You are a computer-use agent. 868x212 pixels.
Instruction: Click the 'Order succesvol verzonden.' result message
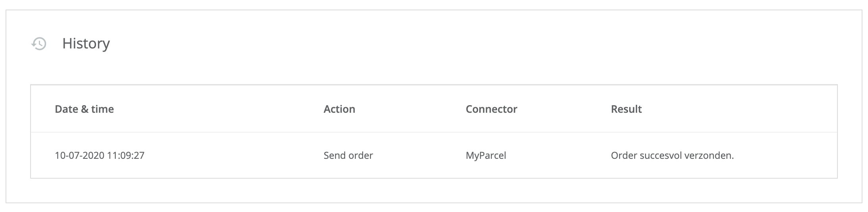[672, 155]
